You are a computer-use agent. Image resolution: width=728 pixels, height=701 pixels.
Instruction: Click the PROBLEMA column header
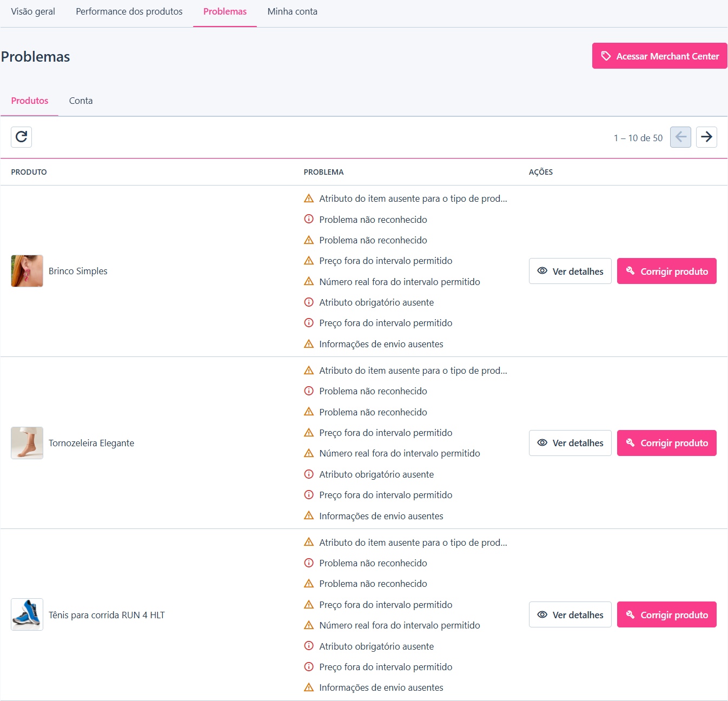[x=323, y=172]
